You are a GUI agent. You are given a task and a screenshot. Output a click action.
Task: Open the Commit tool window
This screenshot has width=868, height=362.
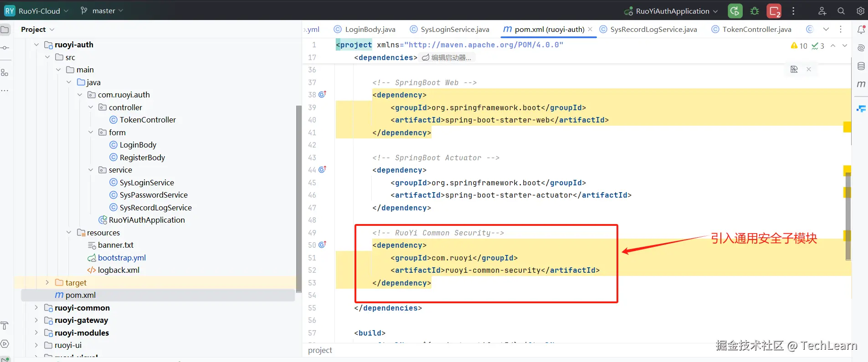coord(5,48)
